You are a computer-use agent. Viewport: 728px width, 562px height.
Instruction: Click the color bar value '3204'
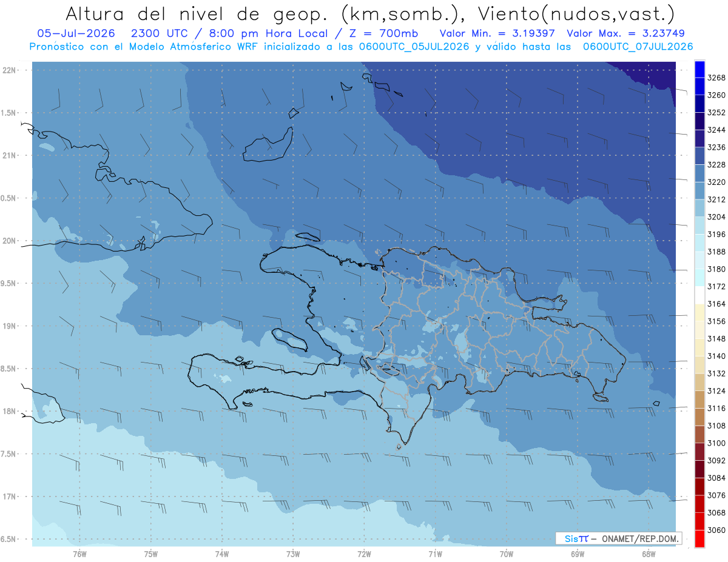[x=716, y=217]
